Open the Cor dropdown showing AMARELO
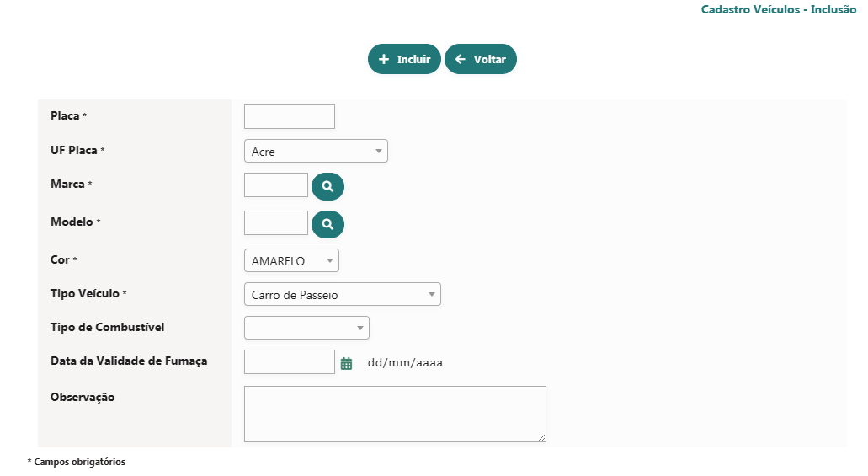Viewport: 868px width, 476px height. (291, 260)
